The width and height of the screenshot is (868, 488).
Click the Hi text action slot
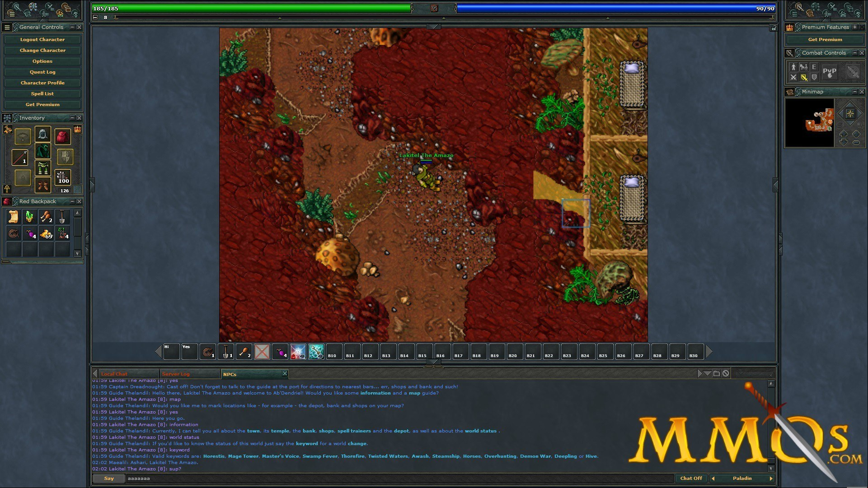tap(171, 351)
